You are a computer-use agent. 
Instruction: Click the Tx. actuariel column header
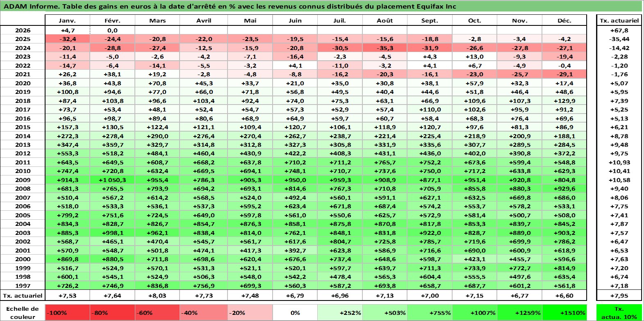tap(619, 20)
